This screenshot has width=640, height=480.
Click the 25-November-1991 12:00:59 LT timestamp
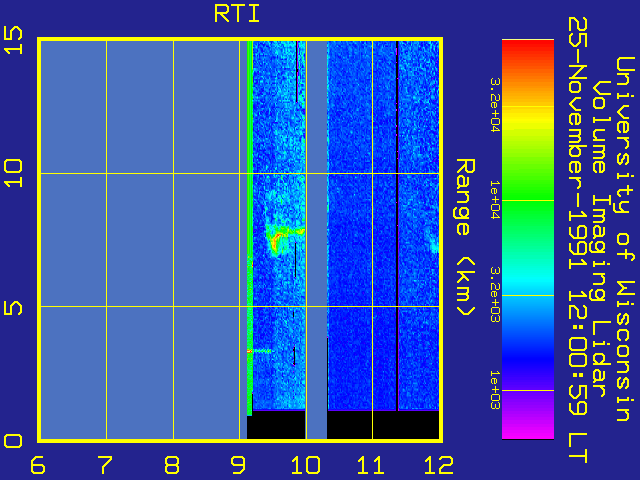(x=577, y=240)
